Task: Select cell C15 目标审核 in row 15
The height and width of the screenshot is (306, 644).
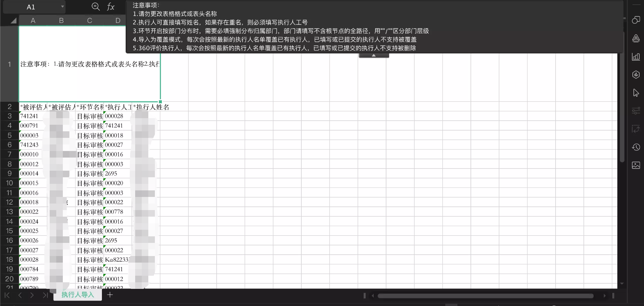Action: (90, 231)
